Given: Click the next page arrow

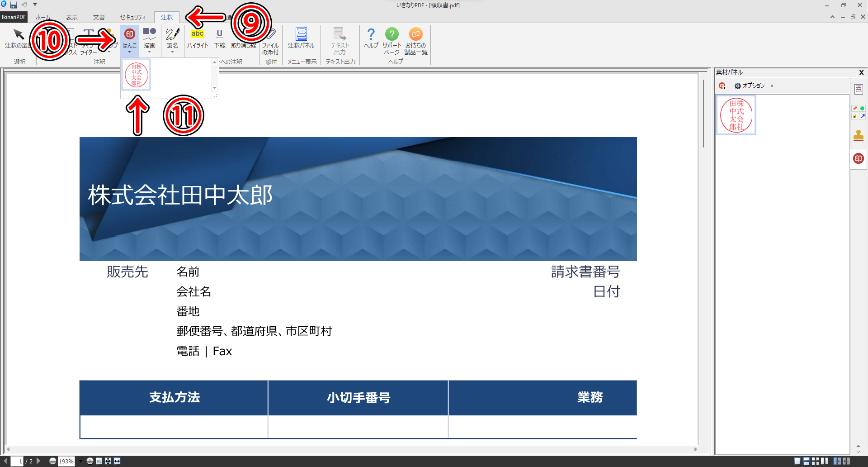Looking at the screenshot, I should pyautogui.click(x=38, y=461).
